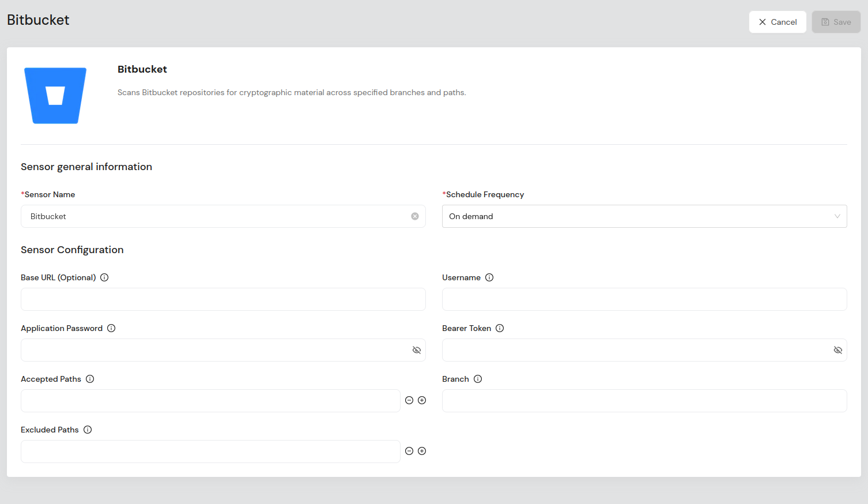Viewport: 868px width, 504px height.
Task: Show info for Username
Action: tap(489, 277)
